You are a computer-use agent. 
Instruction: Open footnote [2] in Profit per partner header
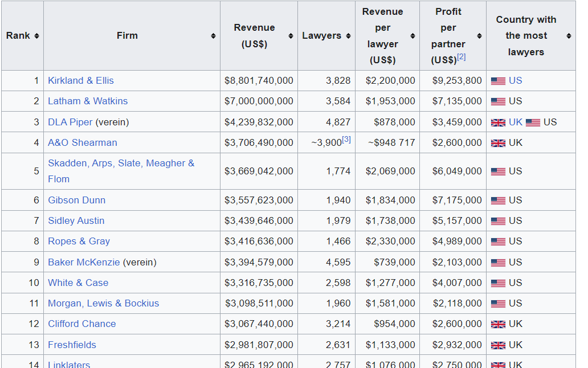462,57
